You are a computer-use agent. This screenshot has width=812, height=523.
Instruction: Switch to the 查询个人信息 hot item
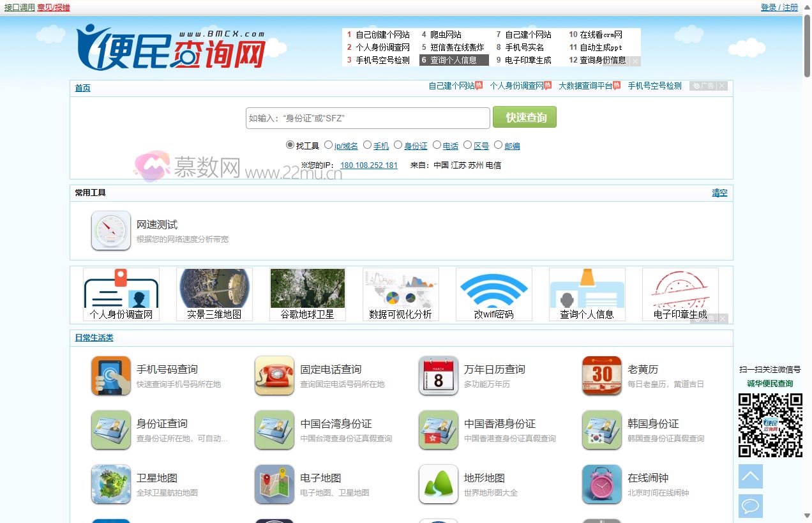pos(454,59)
